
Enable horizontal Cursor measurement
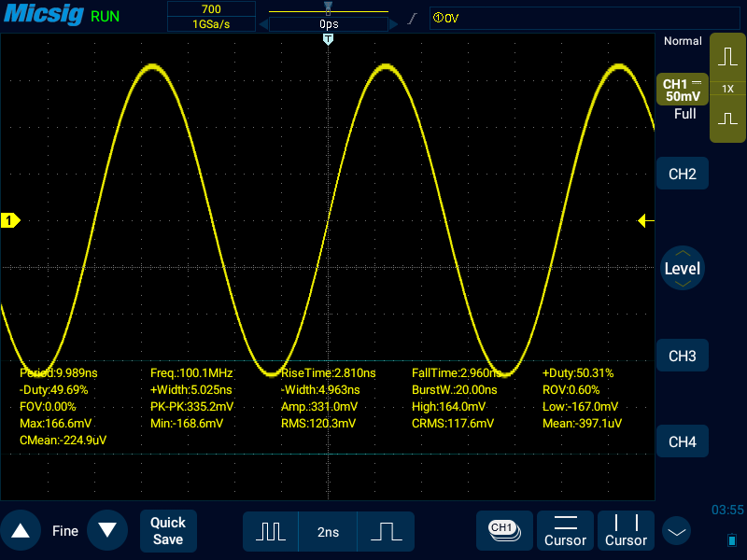pos(565,530)
